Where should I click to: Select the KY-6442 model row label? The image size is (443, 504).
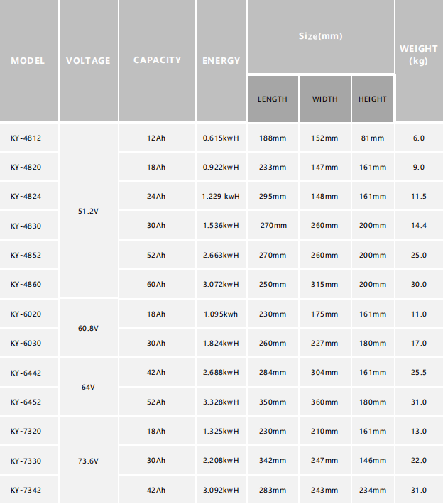click(x=26, y=373)
